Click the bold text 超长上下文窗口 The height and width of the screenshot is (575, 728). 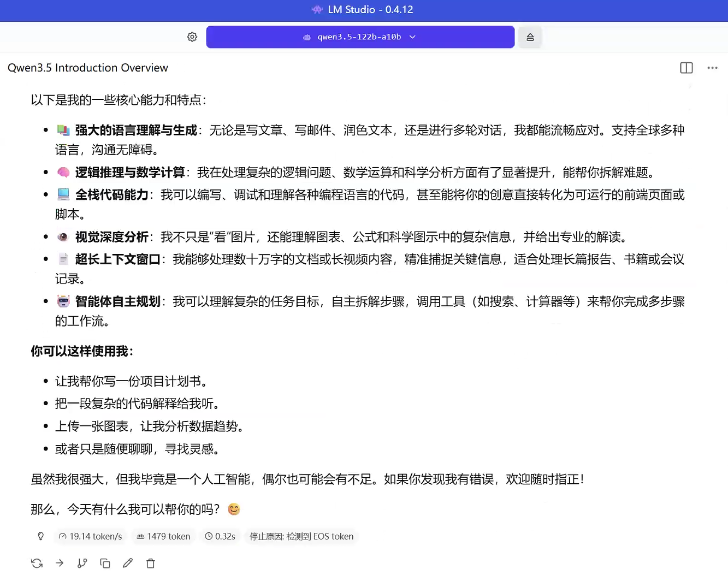coord(118,259)
